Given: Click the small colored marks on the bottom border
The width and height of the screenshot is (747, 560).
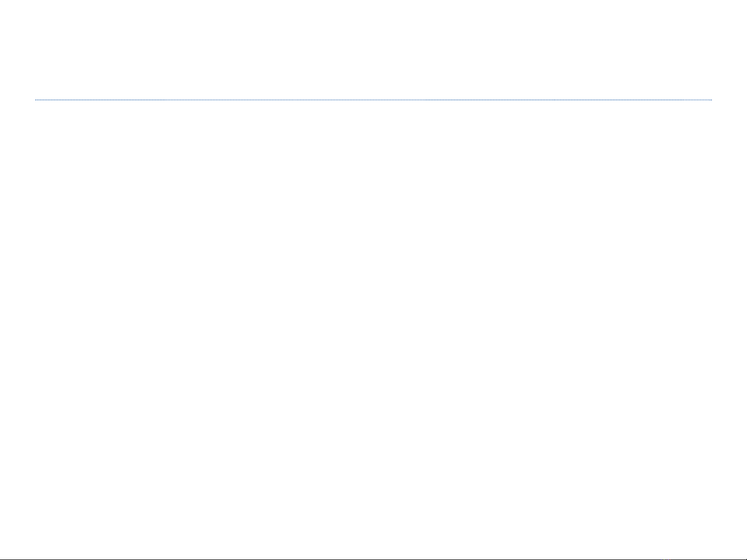Looking at the screenshot, I should point(667,559).
